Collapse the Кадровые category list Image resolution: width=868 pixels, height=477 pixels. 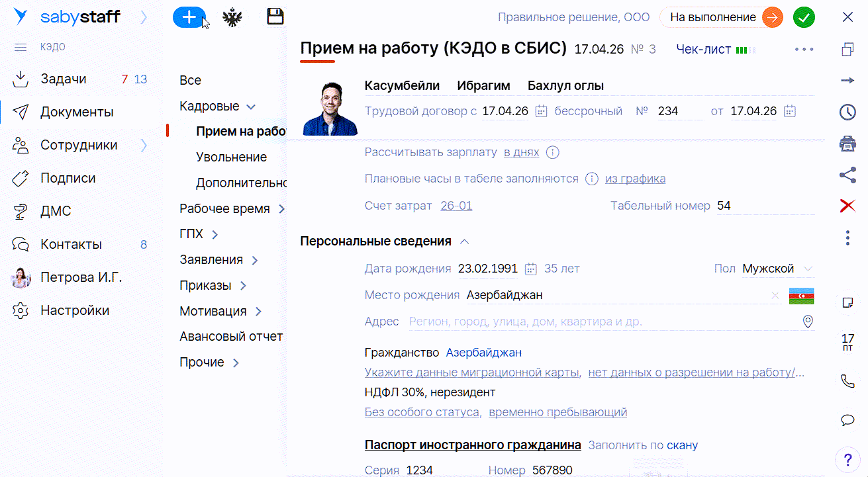point(250,107)
